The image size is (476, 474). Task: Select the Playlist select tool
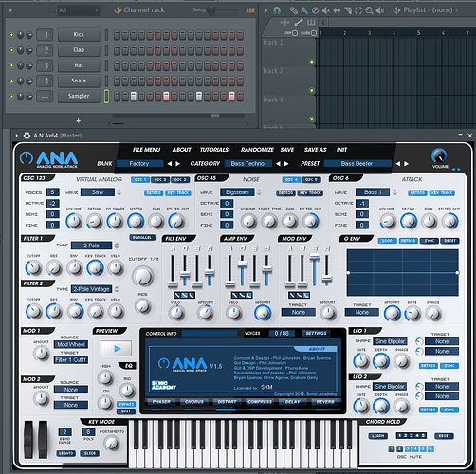coord(358,10)
